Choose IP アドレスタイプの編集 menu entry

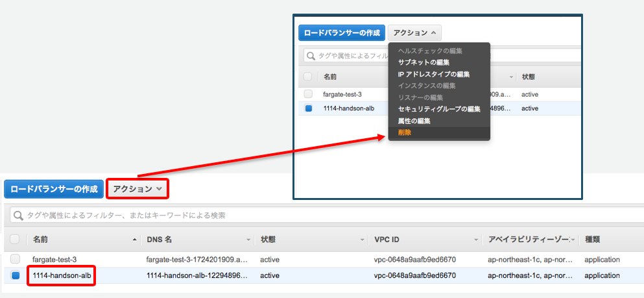(x=434, y=75)
